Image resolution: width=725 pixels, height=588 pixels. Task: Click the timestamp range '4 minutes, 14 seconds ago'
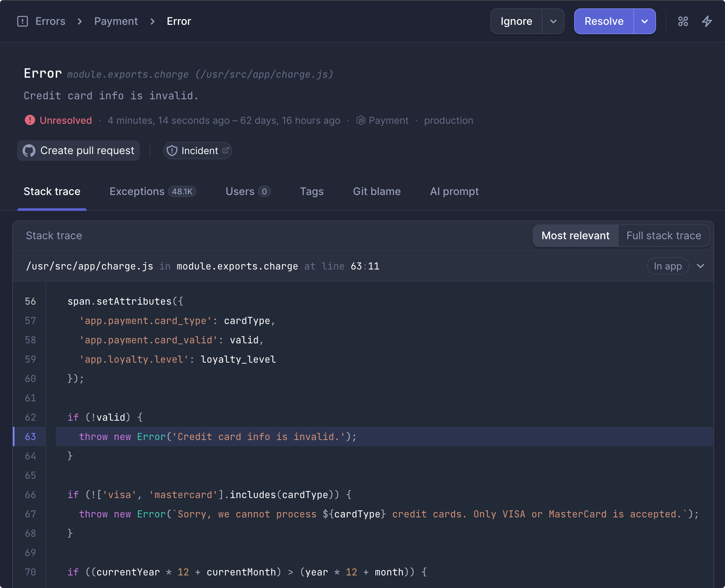pyautogui.click(x=169, y=120)
